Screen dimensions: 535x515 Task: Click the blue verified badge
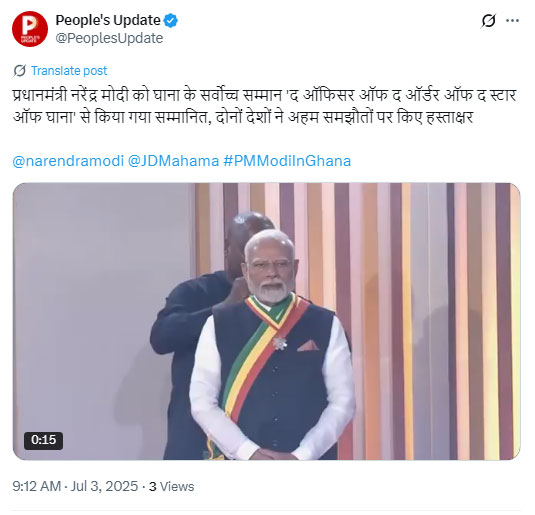click(171, 21)
